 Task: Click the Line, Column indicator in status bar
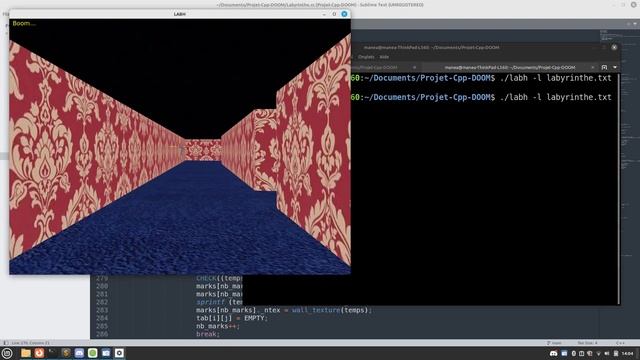pyautogui.click(x=31, y=343)
